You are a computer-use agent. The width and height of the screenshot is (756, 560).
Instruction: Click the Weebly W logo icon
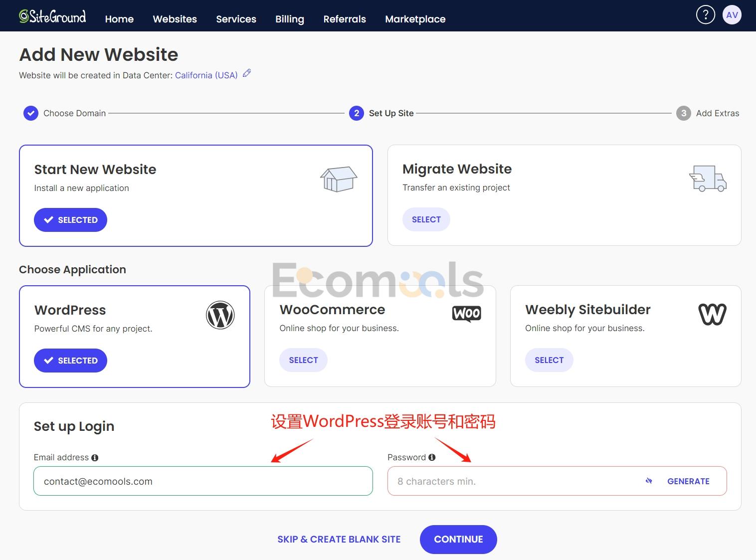click(x=712, y=314)
